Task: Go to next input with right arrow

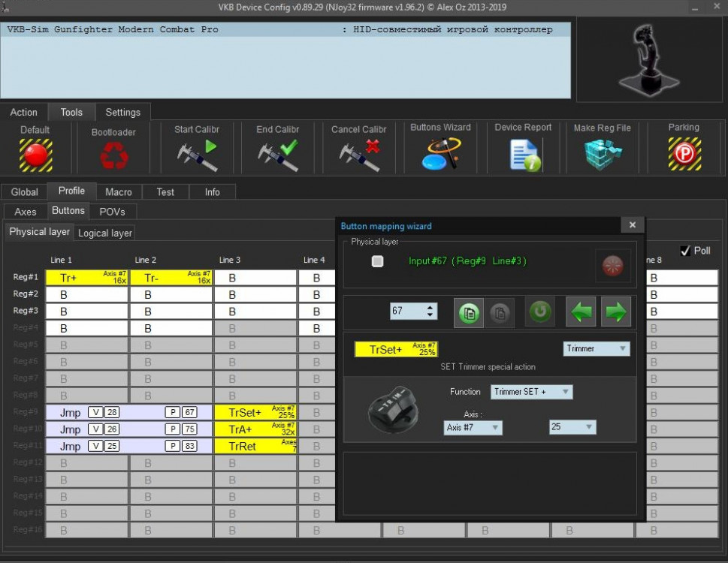Action: point(615,312)
